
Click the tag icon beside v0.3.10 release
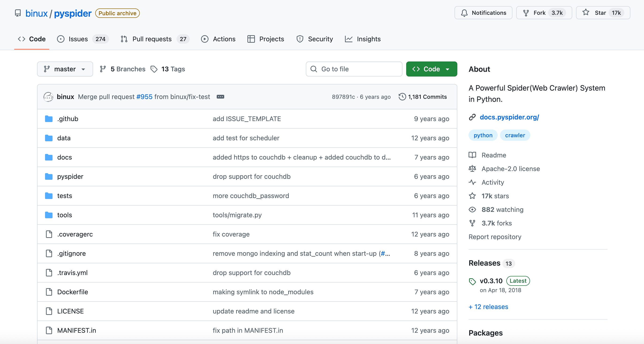pyautogui.click(x=473, y=281)
